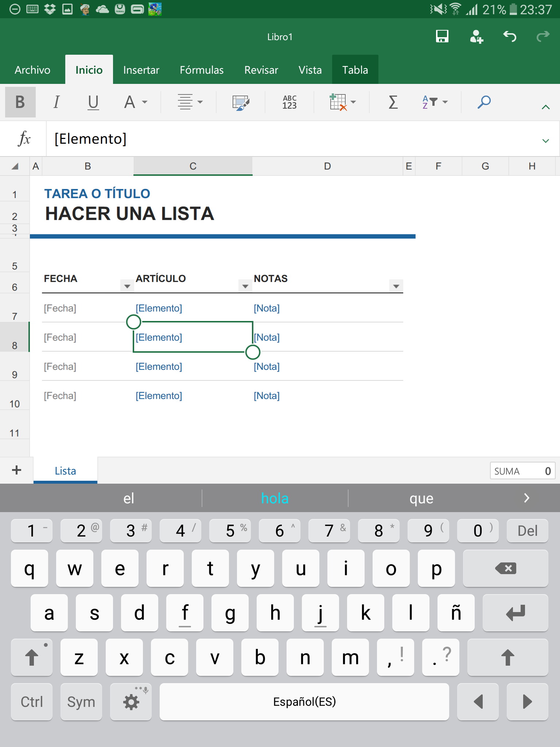Image resolution: width=560 pixels, height=747 pixels.
Task: Toggle underline formatting
Action: click(x=93, y=102)
